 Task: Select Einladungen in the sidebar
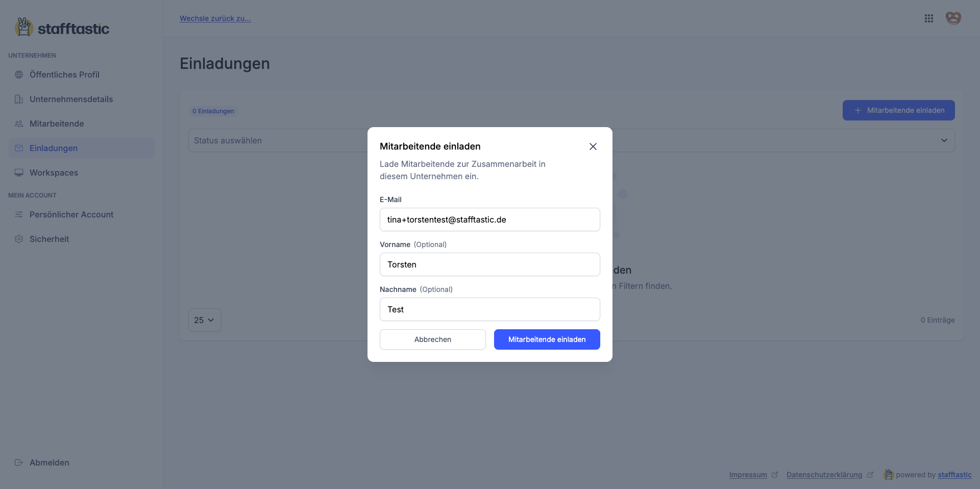[x=54, y=148]
